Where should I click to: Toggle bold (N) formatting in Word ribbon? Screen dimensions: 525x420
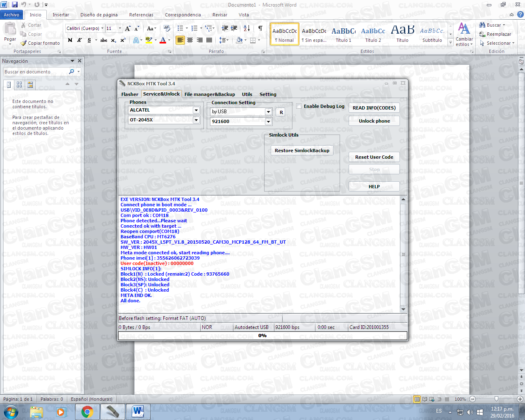coord(70,40)
